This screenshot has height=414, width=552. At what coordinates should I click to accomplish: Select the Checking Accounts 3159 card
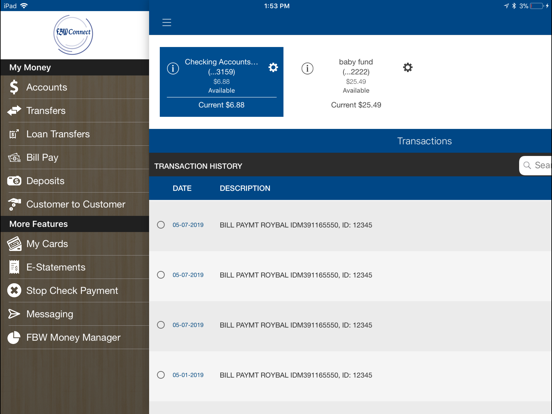click(x=221, y=82)
